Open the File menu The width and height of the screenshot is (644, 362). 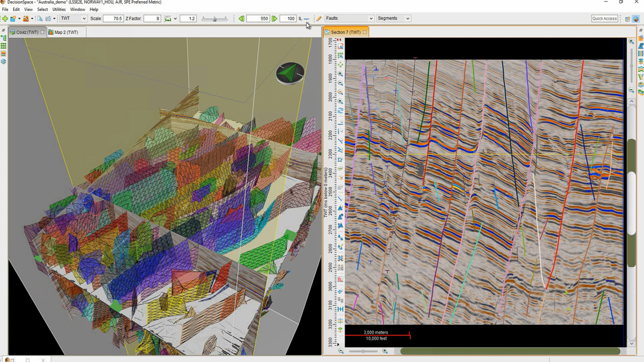5,9
